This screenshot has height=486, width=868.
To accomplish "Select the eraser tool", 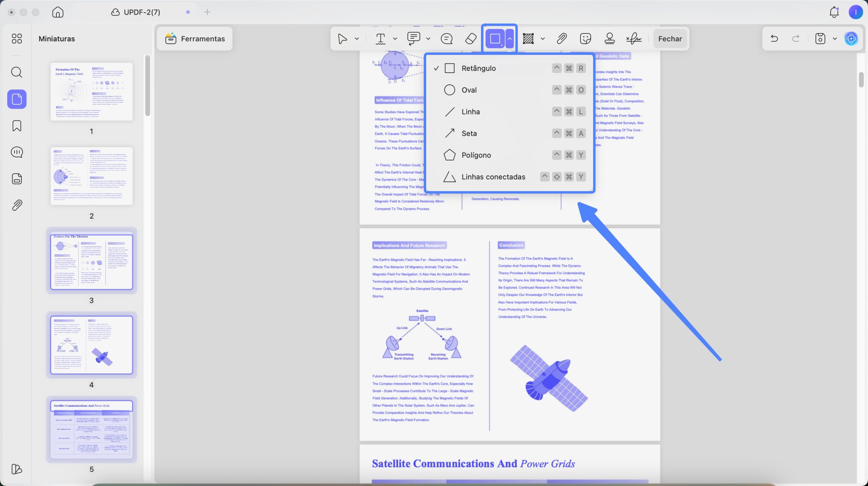I will 471,39.
